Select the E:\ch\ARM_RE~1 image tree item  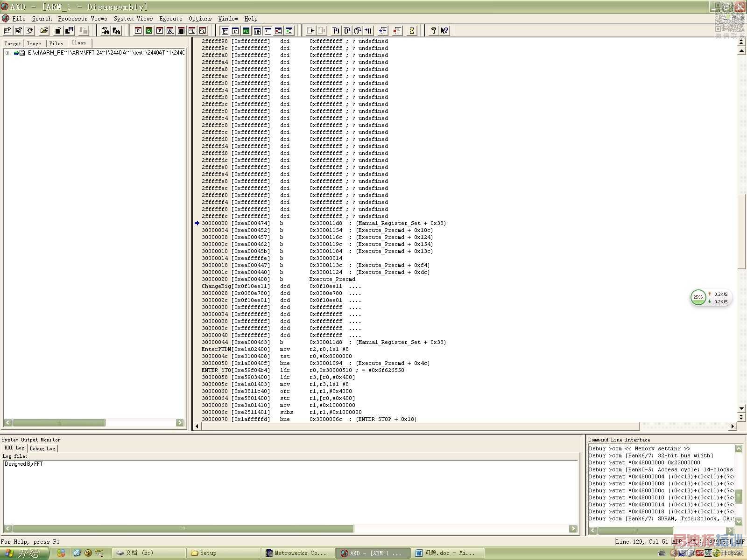coord(106,53)
